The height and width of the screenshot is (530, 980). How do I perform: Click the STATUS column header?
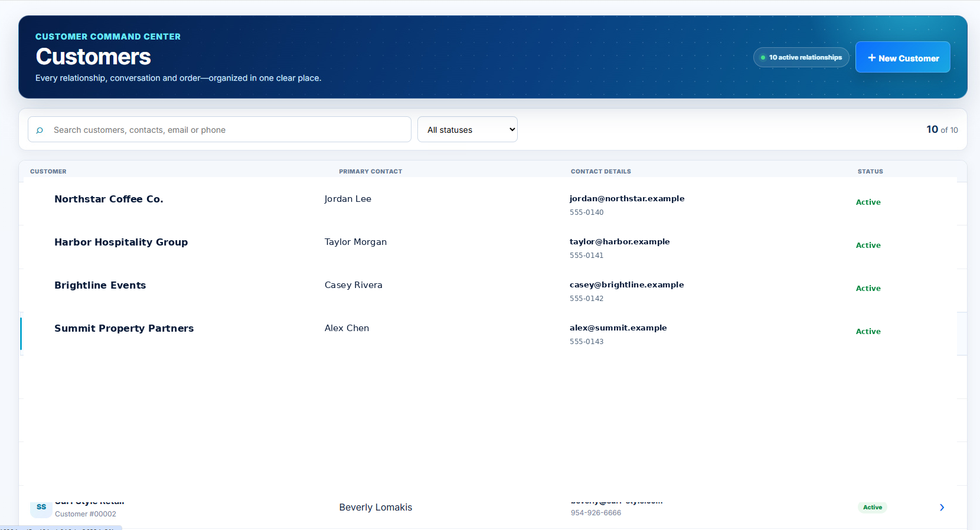pos(870,172)
